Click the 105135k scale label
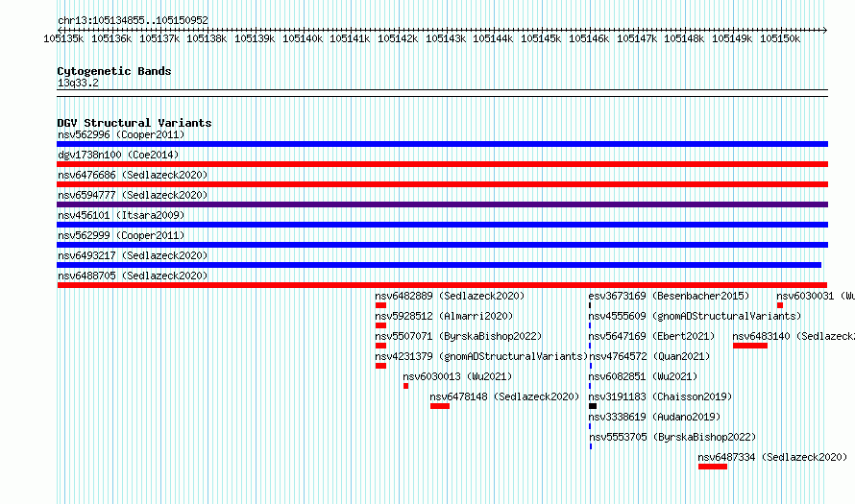This screenshot has height=504, width=855. pyautogui.click(x=63, y=38)
